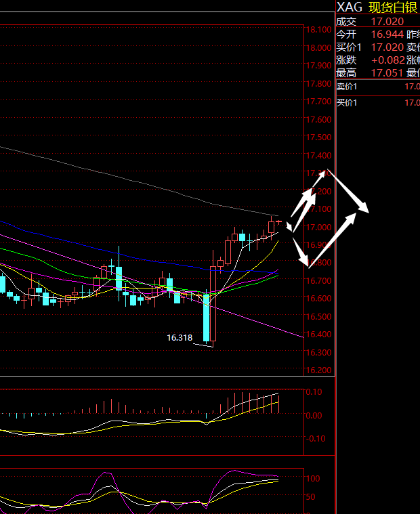This screenshot has height=514, width=420.
Task: Click the 16.300 price axis label
Action: coord(318,352)
